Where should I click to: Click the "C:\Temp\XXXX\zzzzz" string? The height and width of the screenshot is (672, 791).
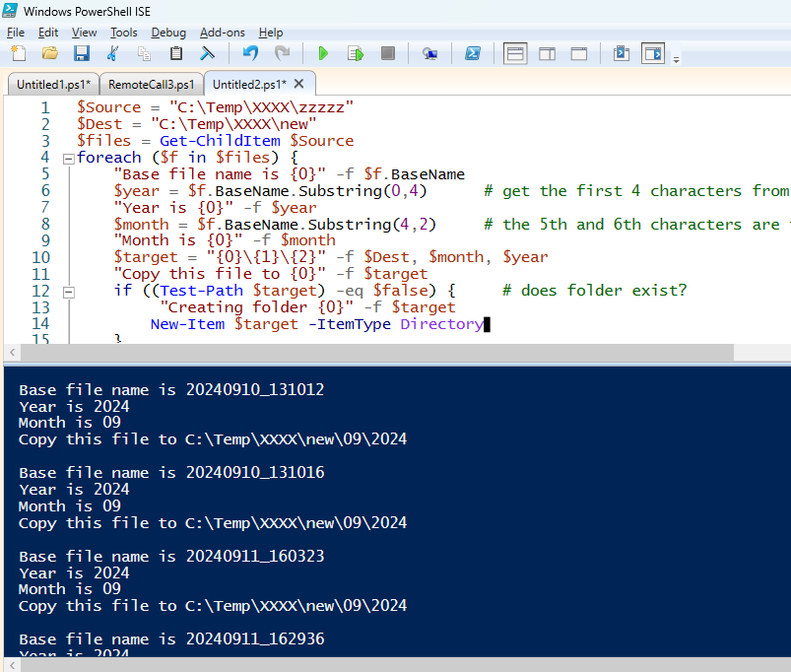pyautogui.click(x=261, y=107)
